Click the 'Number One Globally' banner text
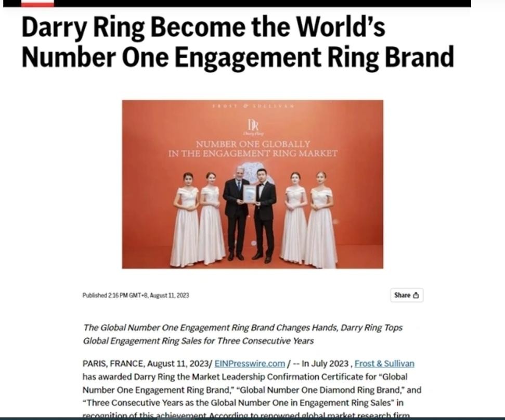The image size is (505, 420). (253, 149)
